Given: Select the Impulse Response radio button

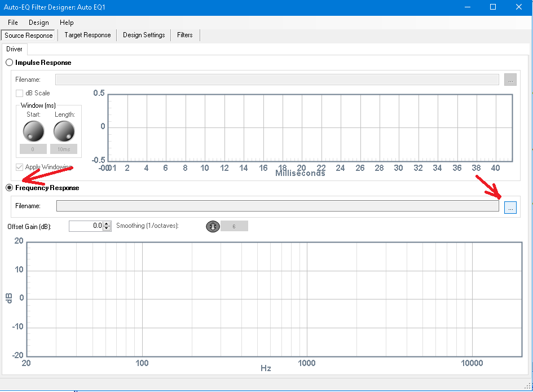Looking at the screenshot, I should 10,63.
